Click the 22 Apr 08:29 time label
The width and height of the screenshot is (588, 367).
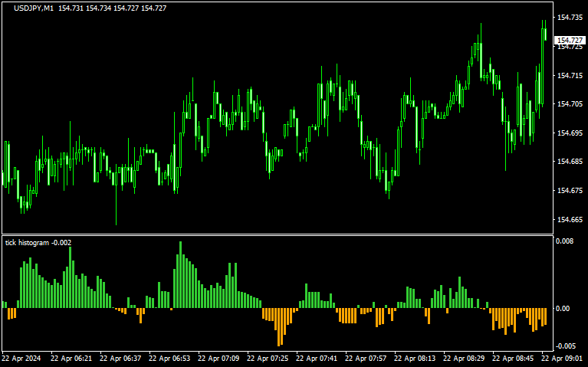(x=465, y=358)
